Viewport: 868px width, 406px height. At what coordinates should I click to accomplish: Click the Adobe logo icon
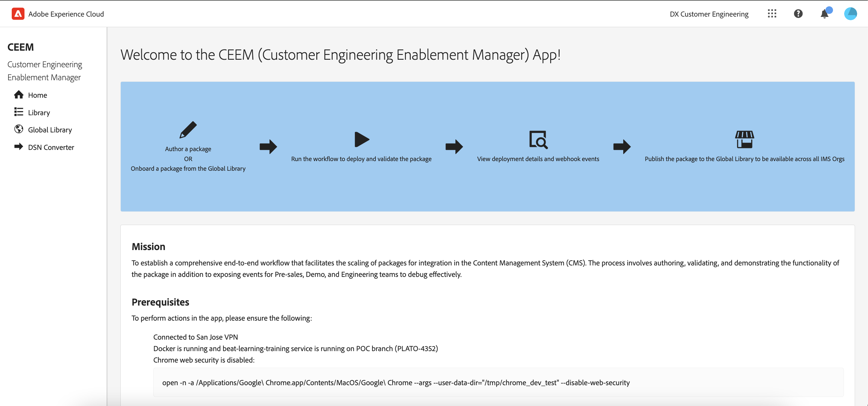point(18,14)
